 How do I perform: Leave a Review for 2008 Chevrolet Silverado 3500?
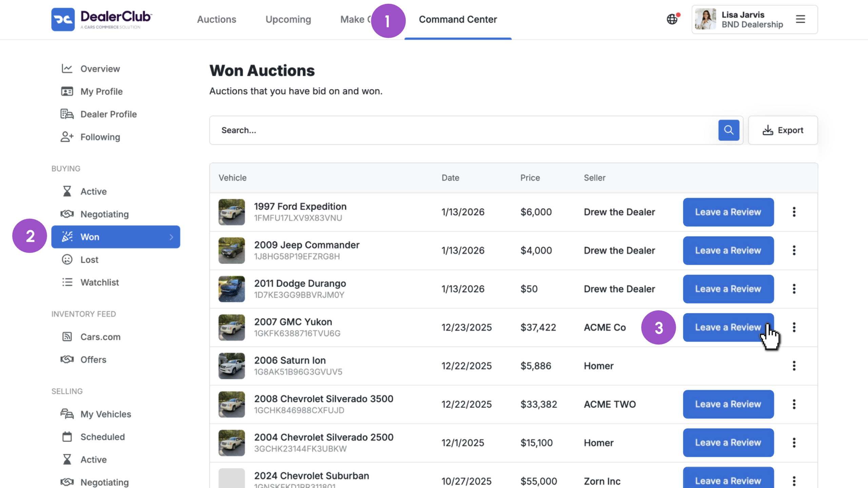coord(728,404)
